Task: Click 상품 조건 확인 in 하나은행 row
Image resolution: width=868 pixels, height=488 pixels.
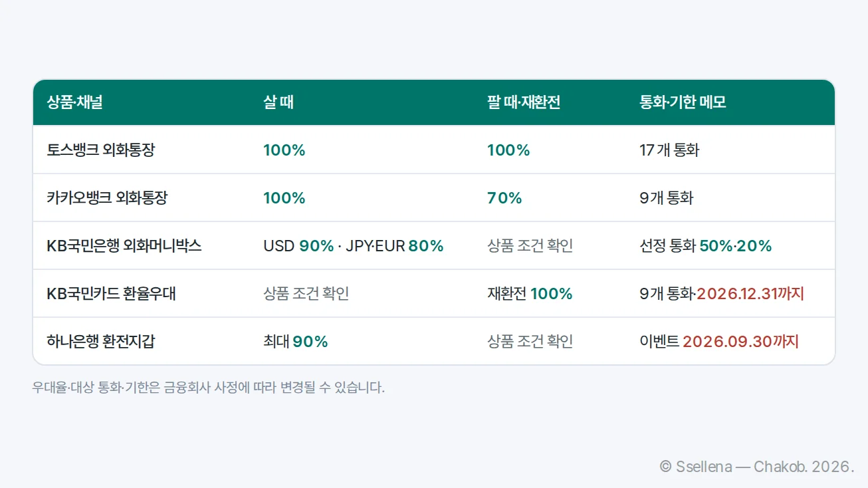Action: click(530, 342)
